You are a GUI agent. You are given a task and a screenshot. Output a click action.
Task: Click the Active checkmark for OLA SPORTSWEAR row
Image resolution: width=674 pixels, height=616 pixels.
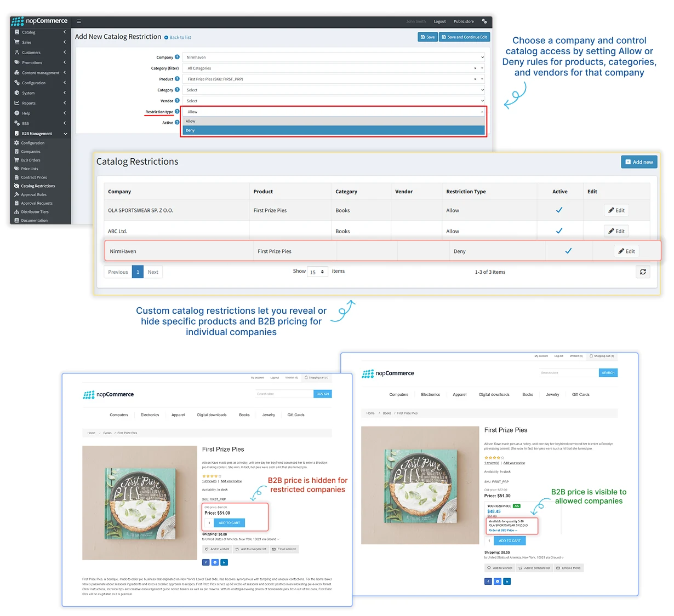point(559,210)
